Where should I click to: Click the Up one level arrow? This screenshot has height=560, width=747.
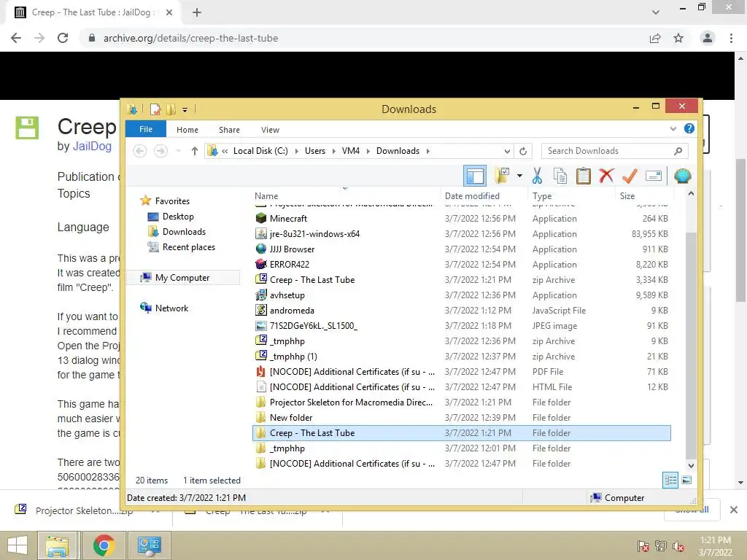194,151
